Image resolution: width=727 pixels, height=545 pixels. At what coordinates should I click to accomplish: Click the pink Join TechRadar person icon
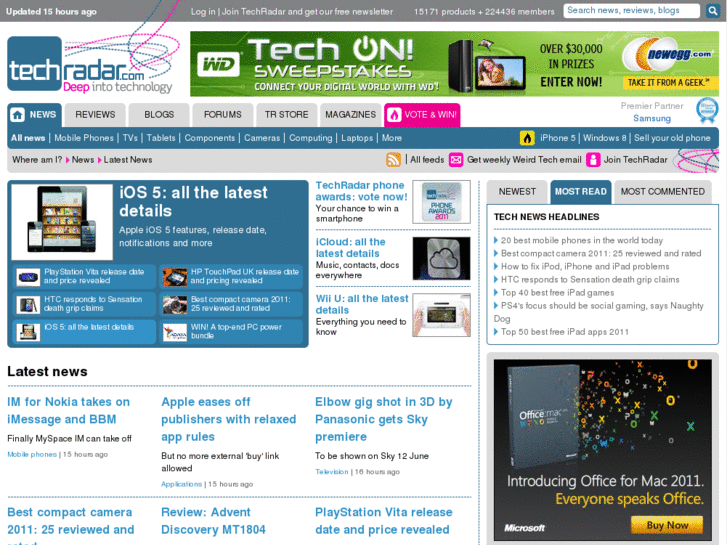pos(593,160)
